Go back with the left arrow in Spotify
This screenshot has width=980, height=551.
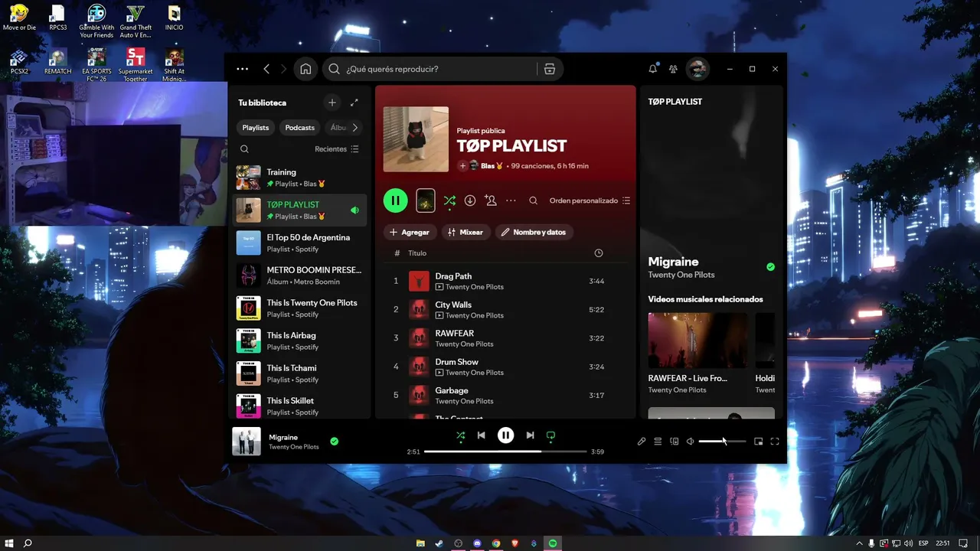click(266, 69)
